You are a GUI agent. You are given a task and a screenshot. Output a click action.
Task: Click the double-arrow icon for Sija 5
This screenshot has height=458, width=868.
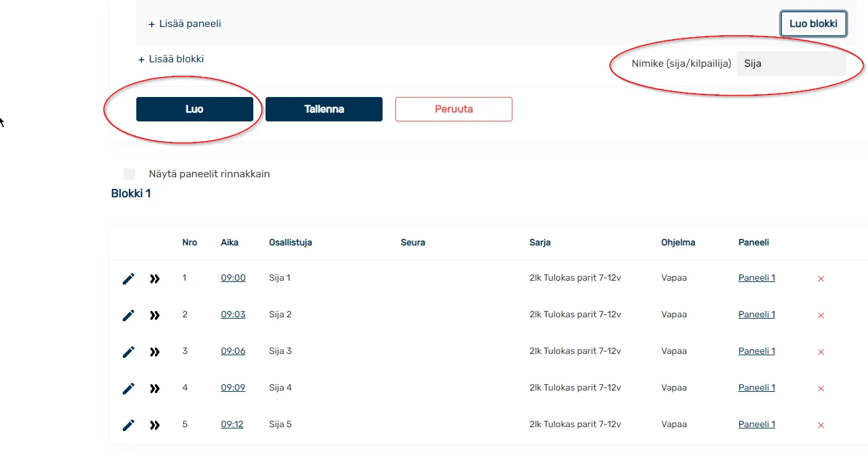click(x=155, y=425)
